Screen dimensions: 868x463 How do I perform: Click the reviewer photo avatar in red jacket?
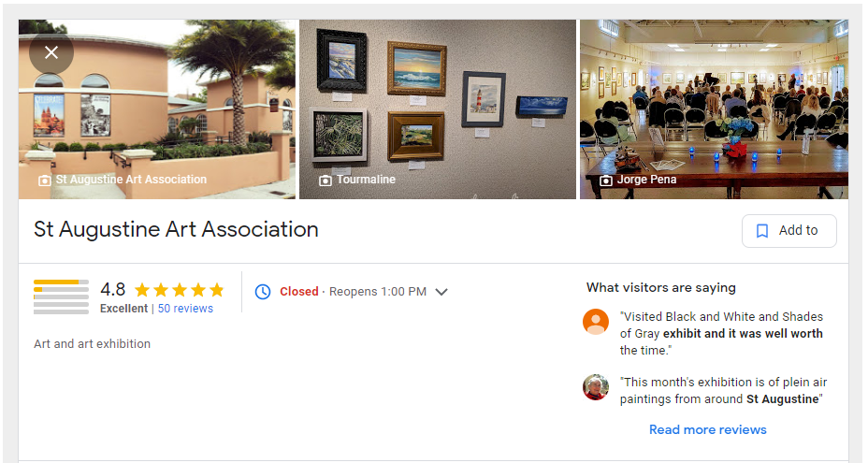tap(596, 387)
